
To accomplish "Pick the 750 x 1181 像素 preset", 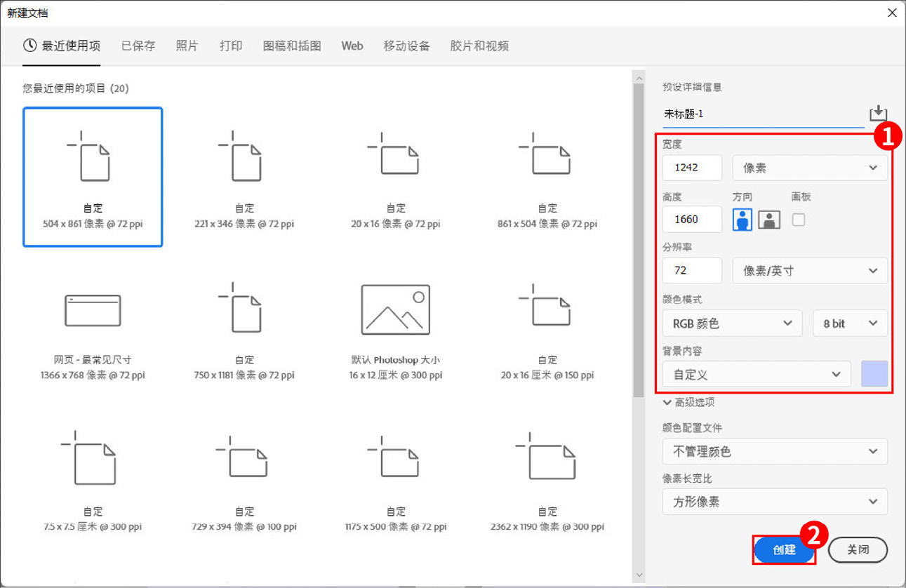I will (x=244, y=328).
